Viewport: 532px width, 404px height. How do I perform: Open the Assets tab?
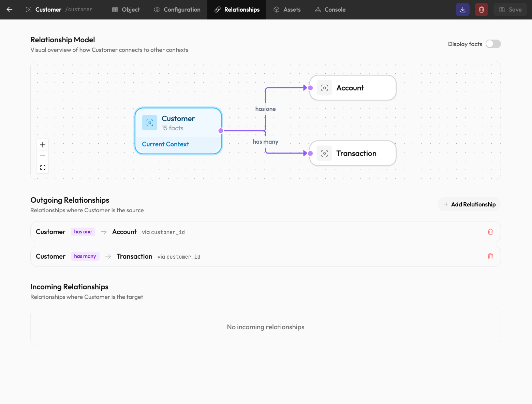[x=287, y=10]
